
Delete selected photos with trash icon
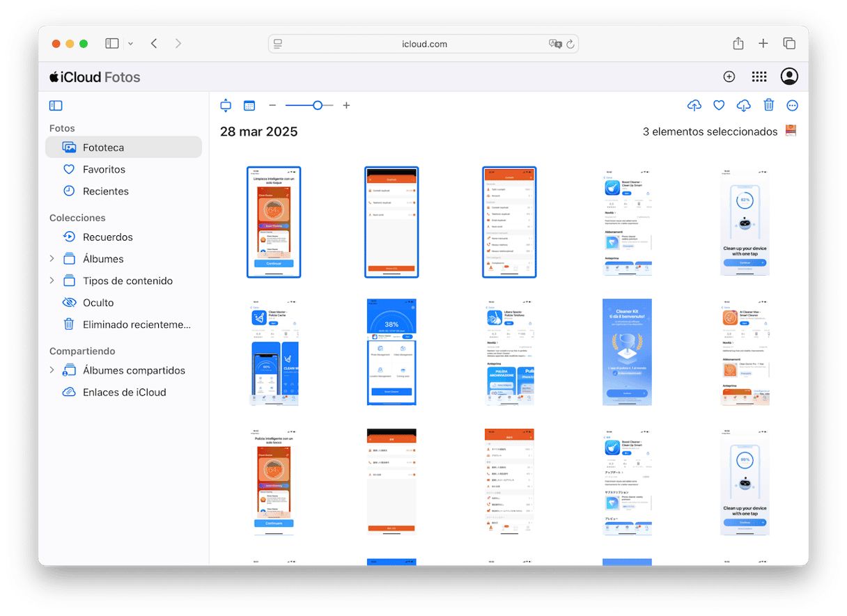click(x=768, y=106)
